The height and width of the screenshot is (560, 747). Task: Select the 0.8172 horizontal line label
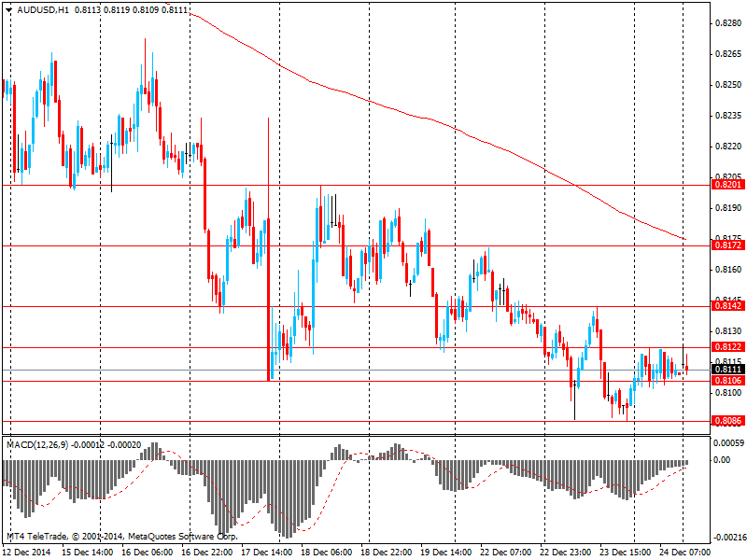[x=727, y=245]
